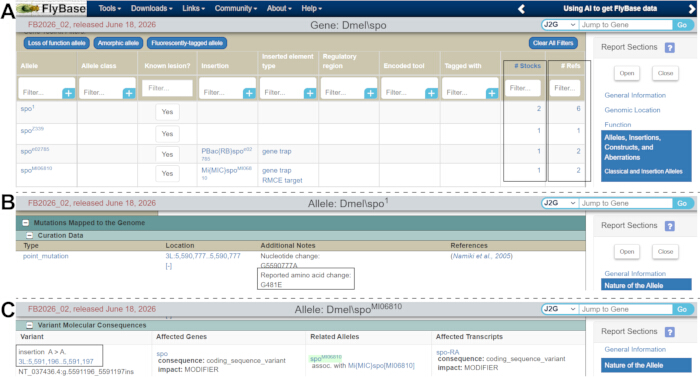Image resolution: width=700 pixels, height=377 pixels.
Task: Open Using AI to get FlyBase data banner
Action: 610,8
